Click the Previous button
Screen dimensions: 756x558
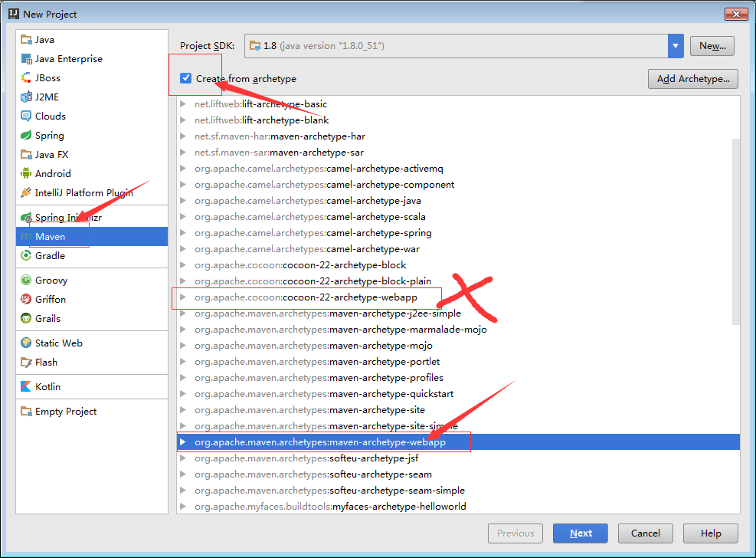(x=515, y=533)
